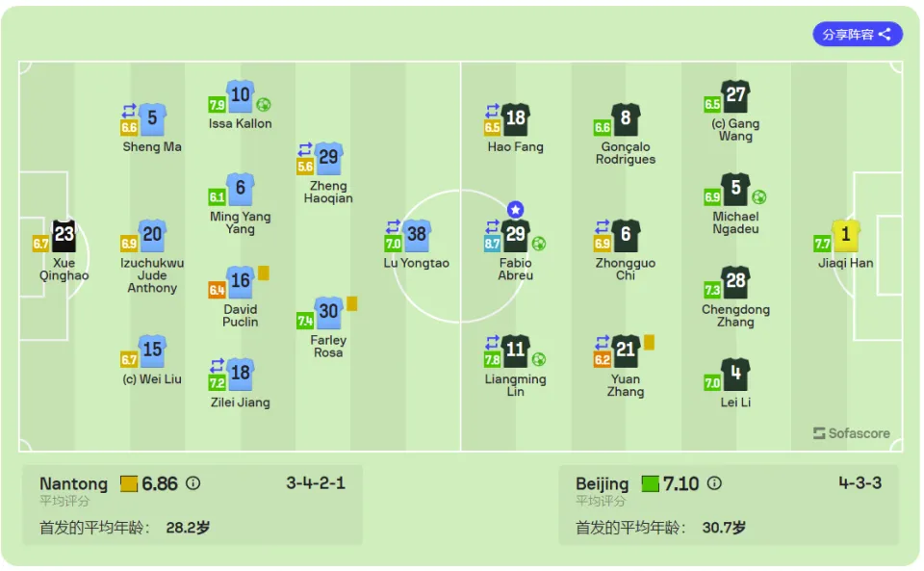Click Fabio Abreu's 8.7 rating badge
This screenshot has height=571, width=924.
(492, 244)
